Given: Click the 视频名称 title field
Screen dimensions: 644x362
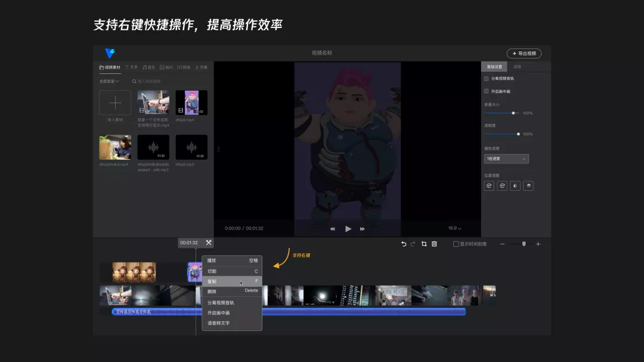Looking at the screenshot, I should click(x=322, y=53).
